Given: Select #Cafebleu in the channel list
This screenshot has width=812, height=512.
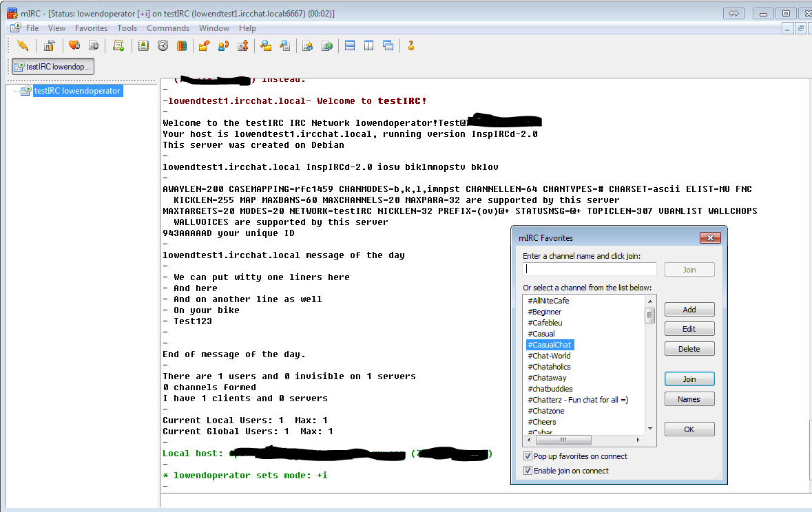Looking at the screenshot, I should click(545, 323).
